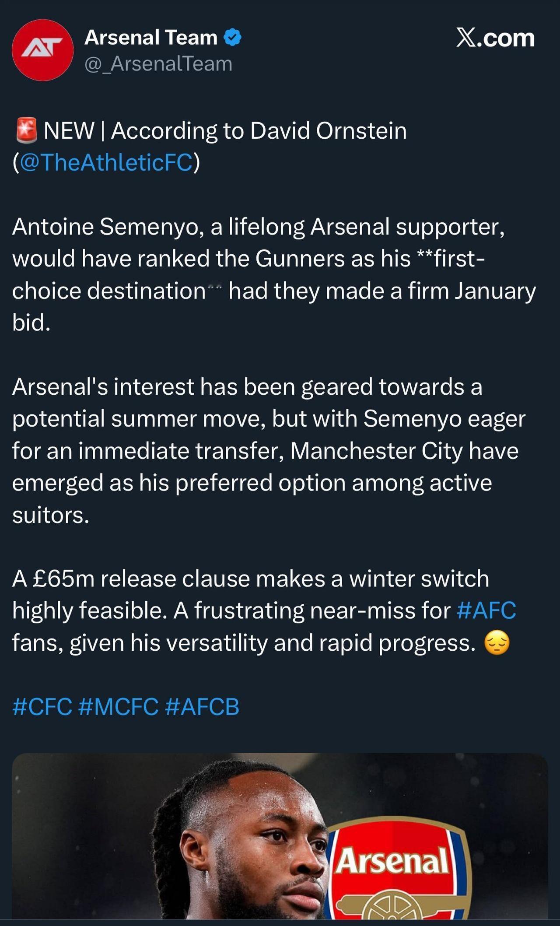Click the pensive face emoji
The height and width of the screenshot is (926, 560).
497,643
